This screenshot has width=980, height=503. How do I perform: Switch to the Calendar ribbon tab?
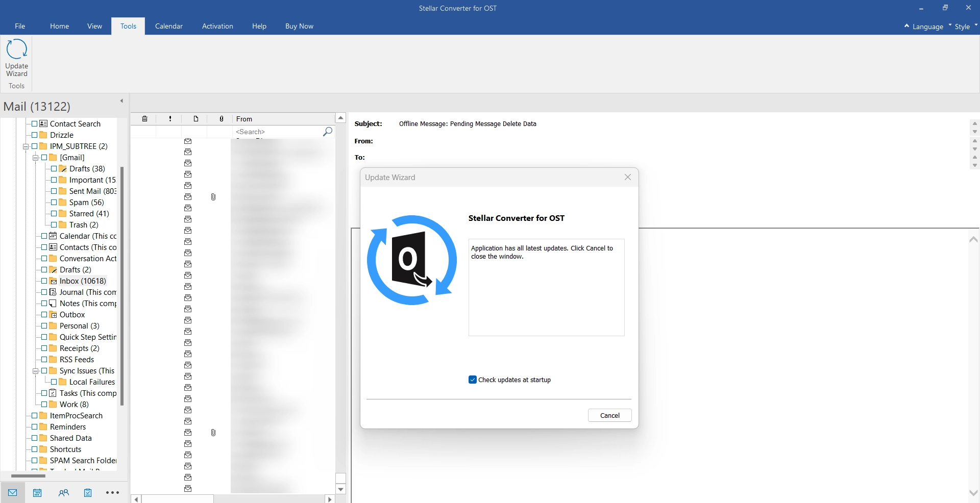[169, 26]
